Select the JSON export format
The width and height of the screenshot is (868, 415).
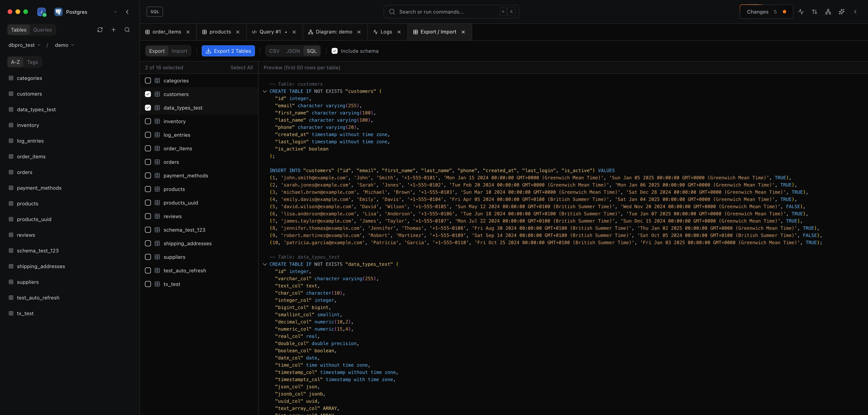[x=293, y=51]
